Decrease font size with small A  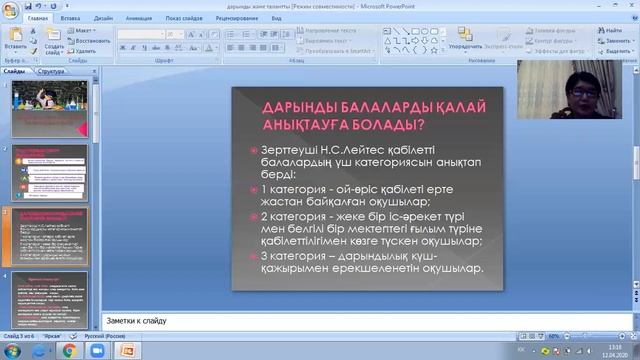tap(202, 35)
